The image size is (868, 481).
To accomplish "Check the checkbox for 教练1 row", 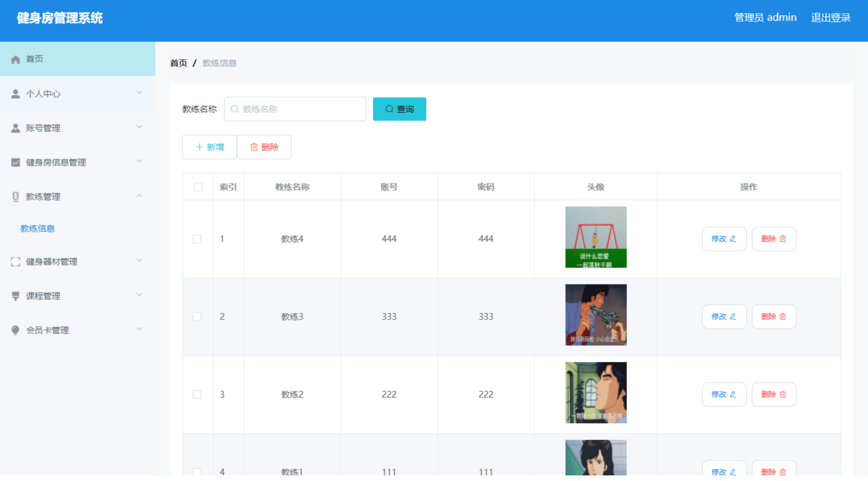I will pyautogui.click(x=197, y=472).
